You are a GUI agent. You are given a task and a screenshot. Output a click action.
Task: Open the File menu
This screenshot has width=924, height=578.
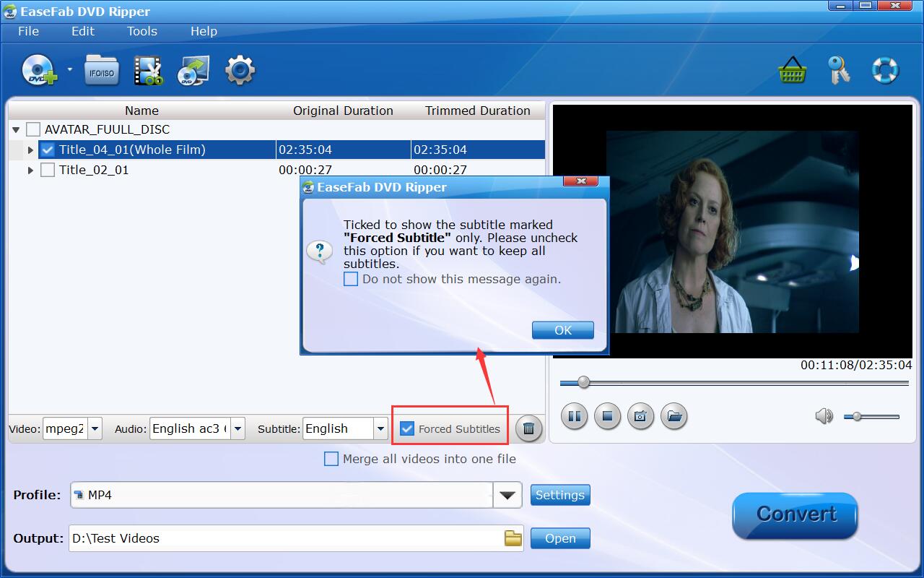28,31
